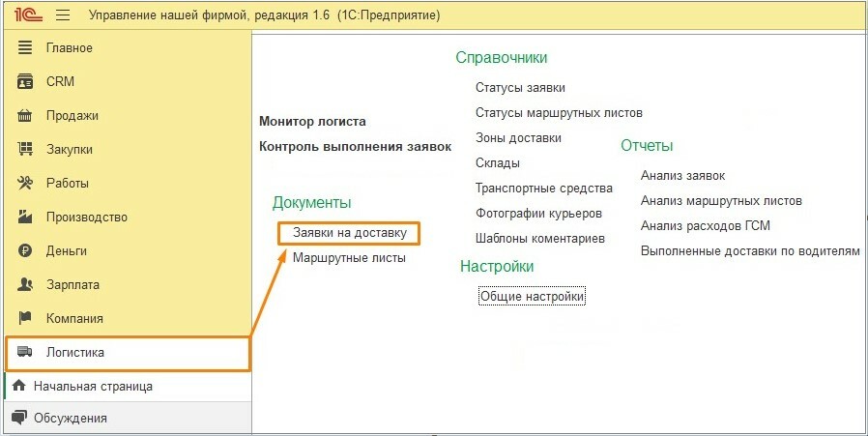Click the Обсуждения chat bubble icon

tap(18, 418)
